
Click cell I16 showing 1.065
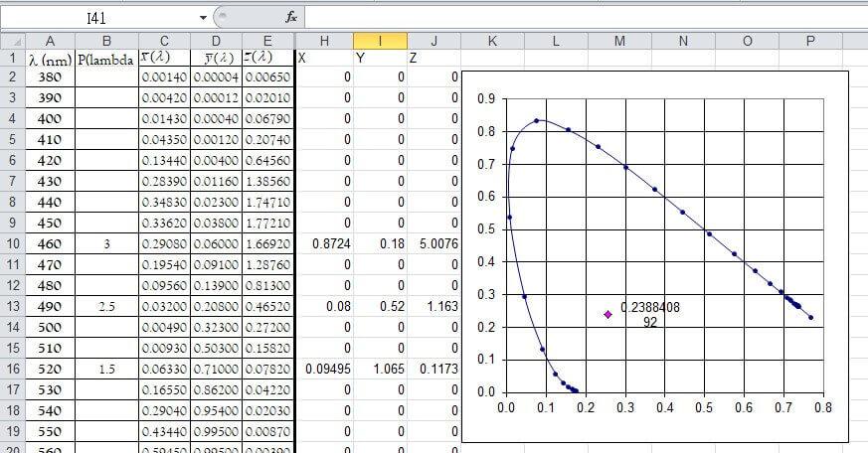380,369
